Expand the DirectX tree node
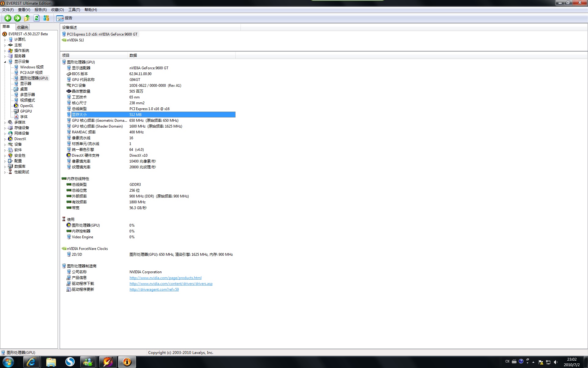The image size is (588, 368). [x=5, y=139]
